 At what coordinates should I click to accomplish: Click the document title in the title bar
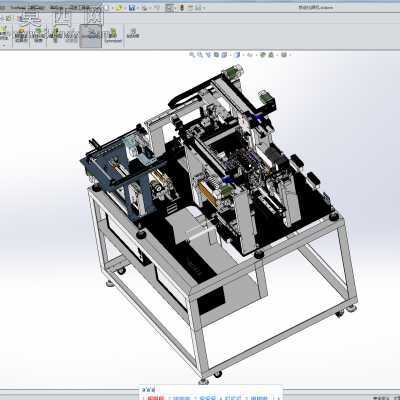click(315, 8)
